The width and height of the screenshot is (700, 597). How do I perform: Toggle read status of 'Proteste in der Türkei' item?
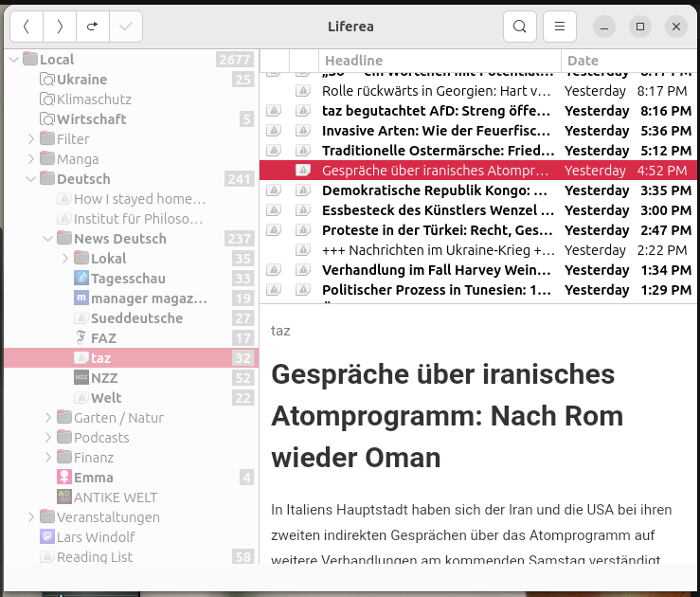[274, 230]
